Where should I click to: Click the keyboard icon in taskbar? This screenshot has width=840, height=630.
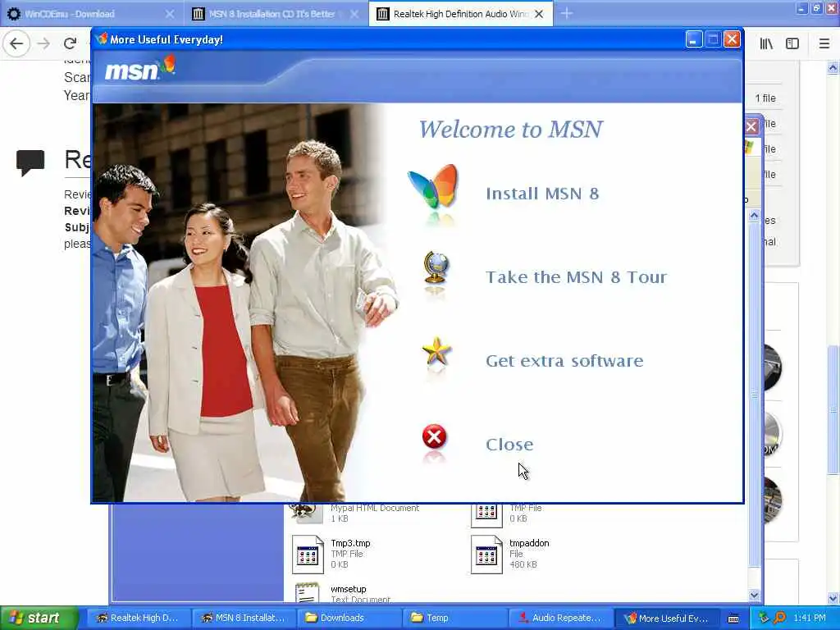coord(734,619)
